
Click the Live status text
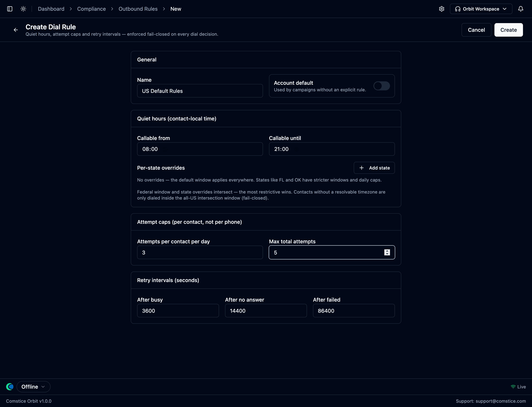521,387
